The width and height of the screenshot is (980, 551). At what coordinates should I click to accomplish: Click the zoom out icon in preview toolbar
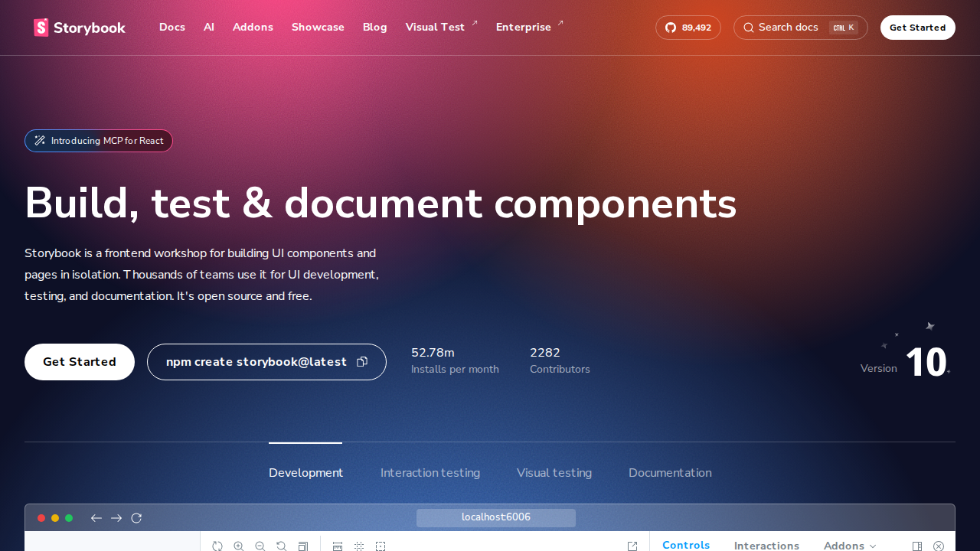pos(260,546)
